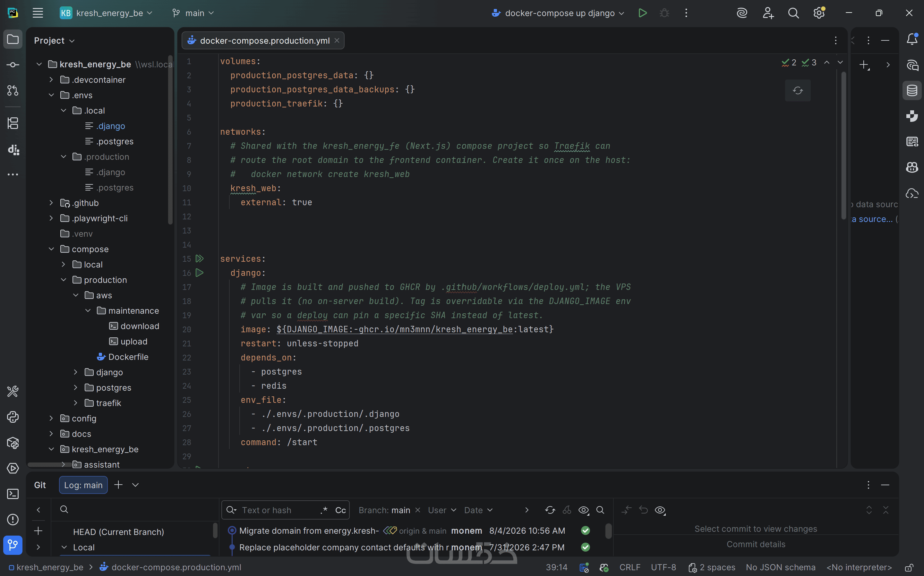Click the Debug bug icon
The height and width of the screenshot is (576, 924).
[664, 13]
